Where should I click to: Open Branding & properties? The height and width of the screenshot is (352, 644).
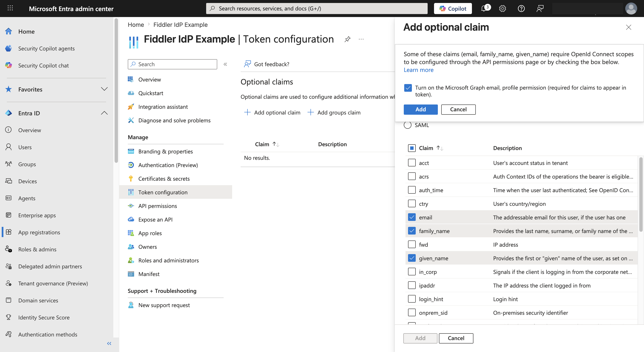[x=165, y=151]
